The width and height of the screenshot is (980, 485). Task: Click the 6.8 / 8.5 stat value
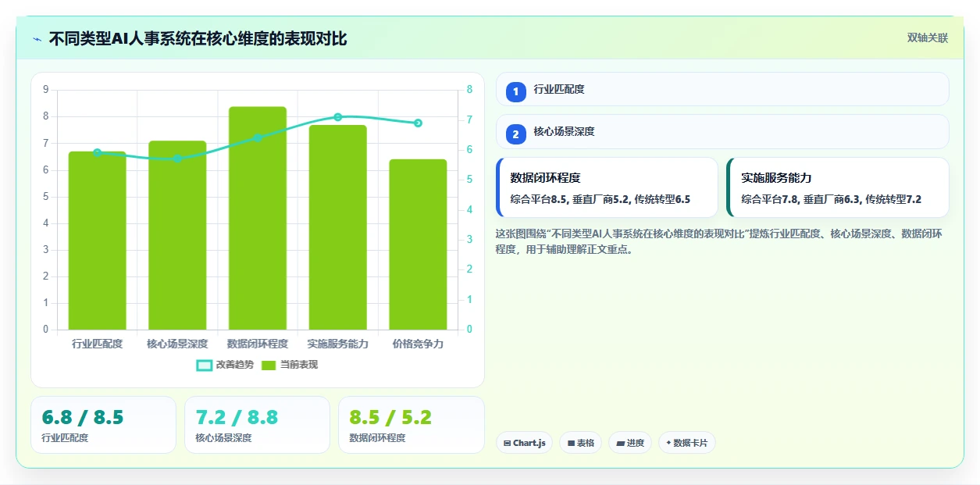pos(83,417)
